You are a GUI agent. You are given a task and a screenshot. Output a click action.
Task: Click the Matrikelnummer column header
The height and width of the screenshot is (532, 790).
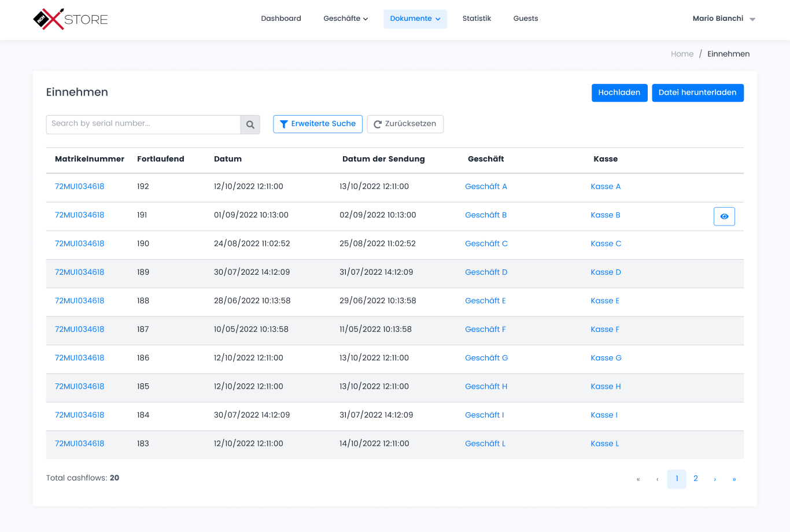click(x=90, y=159)
